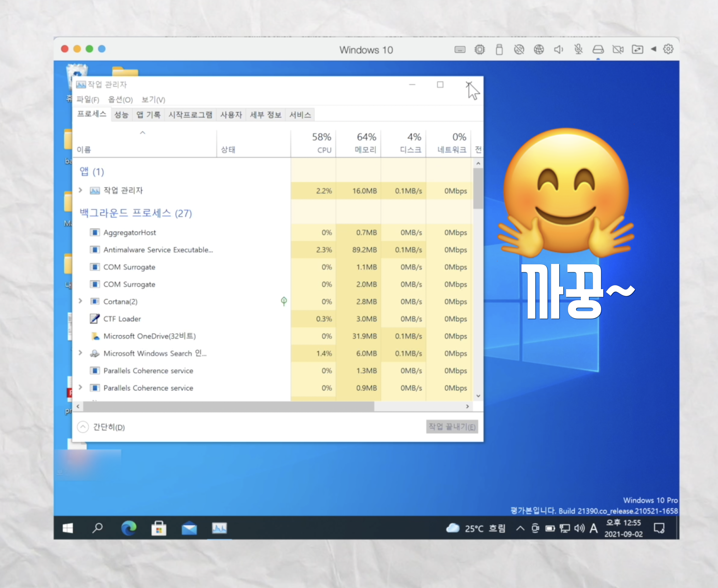The height and width of the screenshot is (588, 718).
Task: Switch to the 성능 tab
Action: pos(121,115)
